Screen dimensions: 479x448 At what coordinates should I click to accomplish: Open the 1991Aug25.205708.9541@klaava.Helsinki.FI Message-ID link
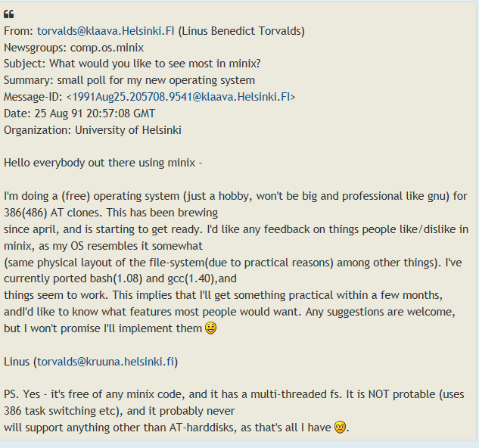point(181,97)
